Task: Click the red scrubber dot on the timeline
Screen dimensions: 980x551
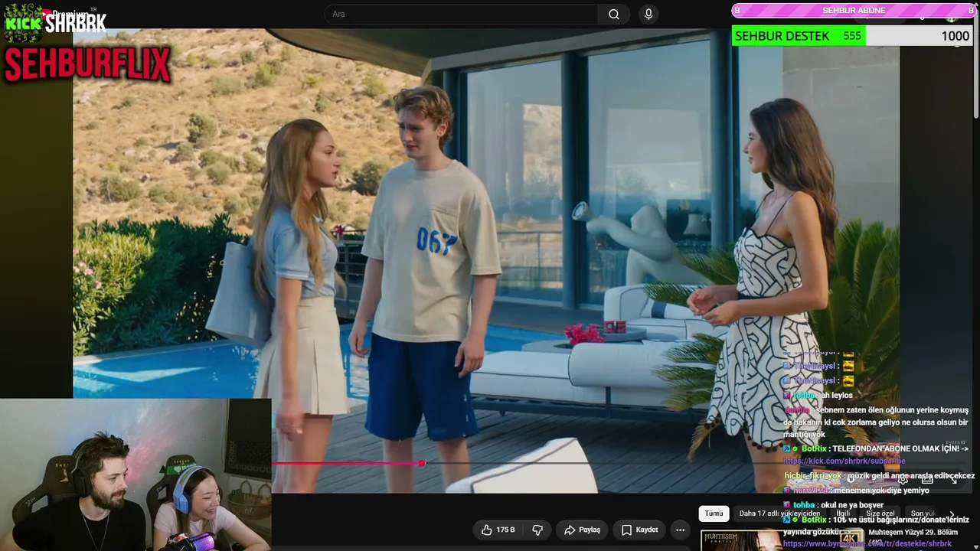Action: coord(422,463)
